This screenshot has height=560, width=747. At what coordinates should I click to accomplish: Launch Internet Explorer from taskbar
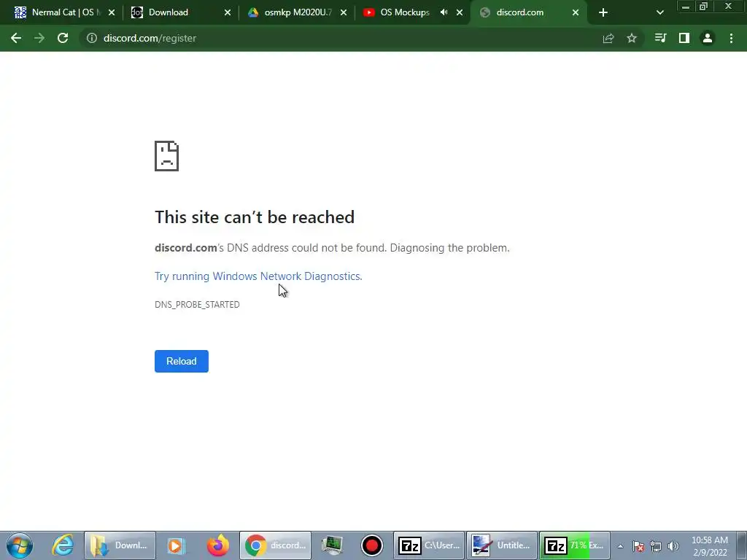[63, 545]
